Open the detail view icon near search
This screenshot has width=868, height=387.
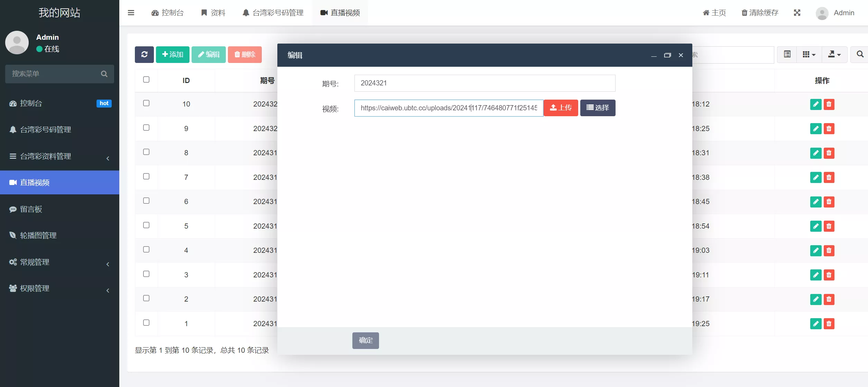(x=787, y=54)
